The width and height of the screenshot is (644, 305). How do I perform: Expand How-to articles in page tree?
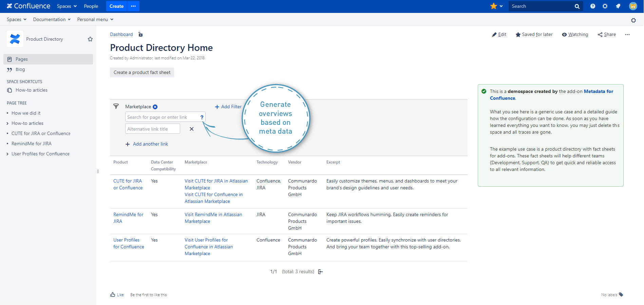point(7,123)
